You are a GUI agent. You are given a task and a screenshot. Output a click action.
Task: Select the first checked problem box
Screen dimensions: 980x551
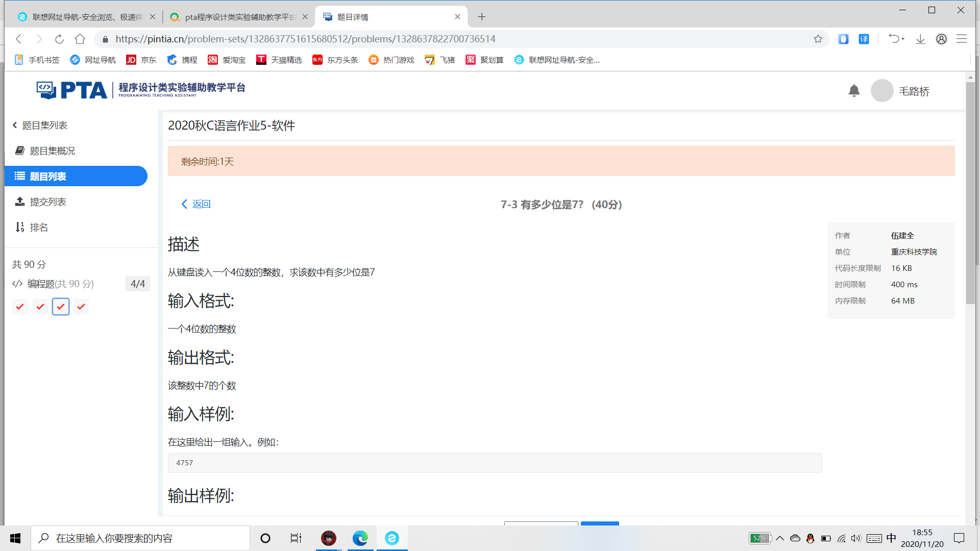pyautogui.click(x=20, y=307)
